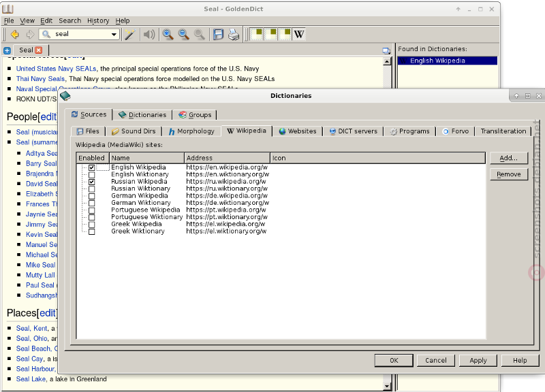Zoom in with the magnifier plus icon
Image resolution: width=545 pixels, height=392 pixels.
[168, 34]
